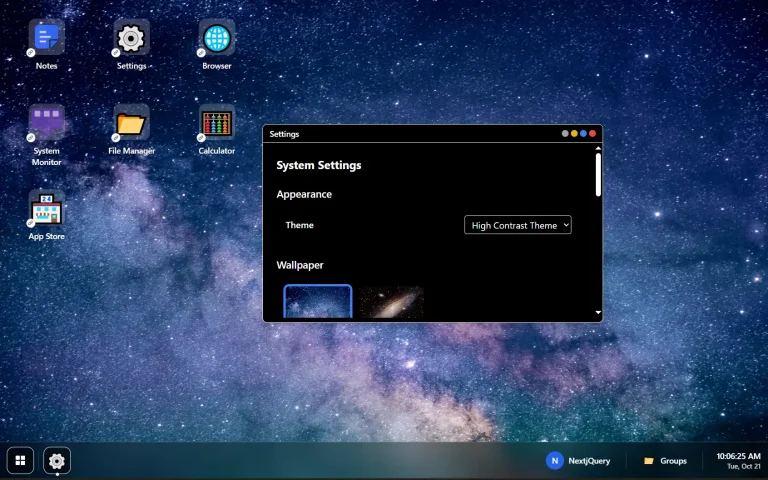
Task: Open the High Contrast Theme dropdown
Action: pyautogui.click(x=518, y=225)
